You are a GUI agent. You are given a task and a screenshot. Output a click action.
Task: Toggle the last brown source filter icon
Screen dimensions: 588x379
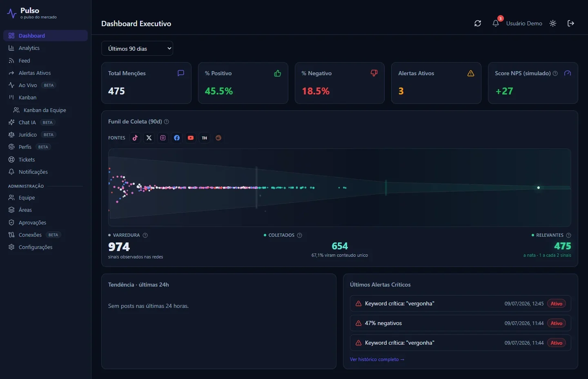click(x=218, y=138)
